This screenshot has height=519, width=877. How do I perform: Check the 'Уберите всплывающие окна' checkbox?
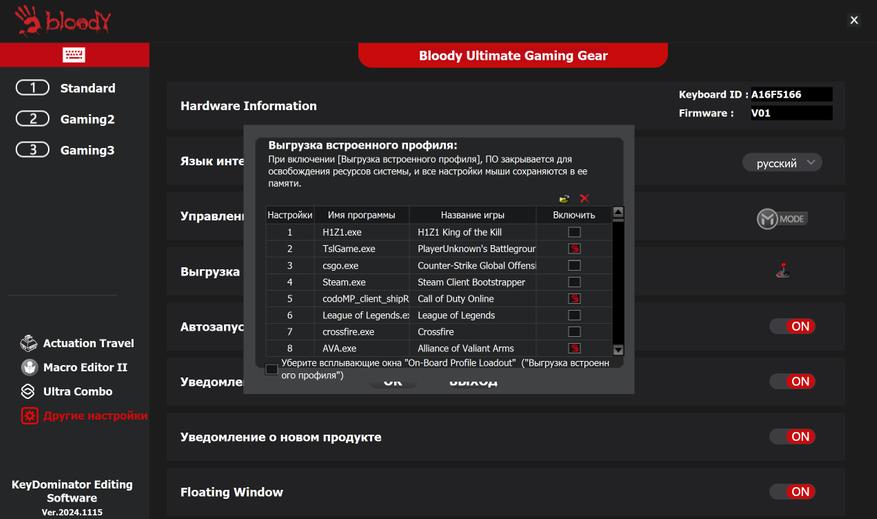coord(271,369)
